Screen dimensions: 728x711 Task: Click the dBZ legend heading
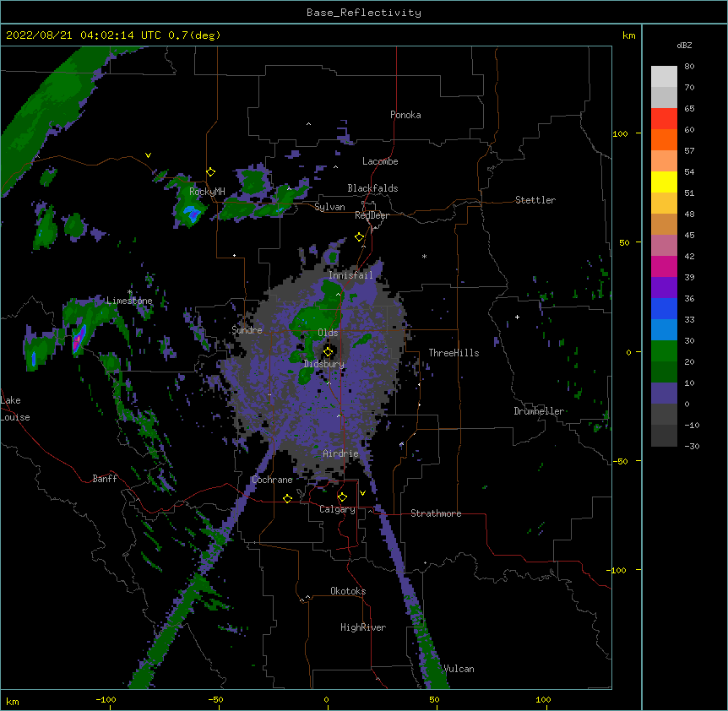684,46
